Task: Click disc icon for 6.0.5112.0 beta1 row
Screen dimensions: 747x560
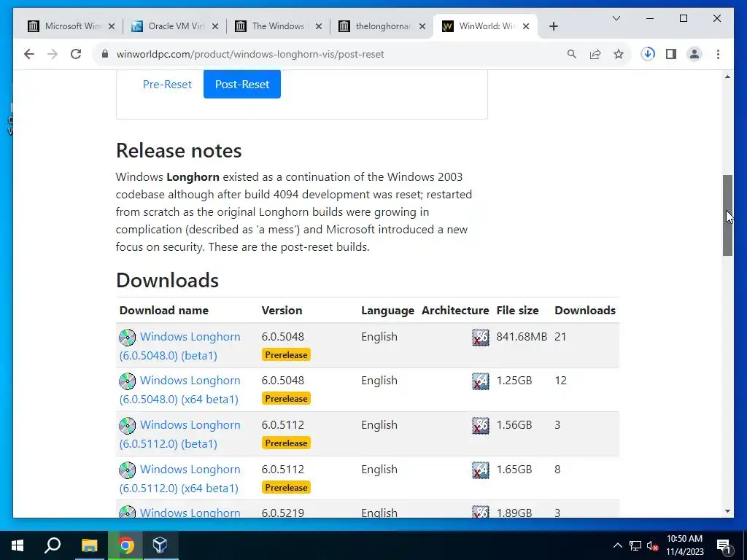Action: [x=127, y=425]
